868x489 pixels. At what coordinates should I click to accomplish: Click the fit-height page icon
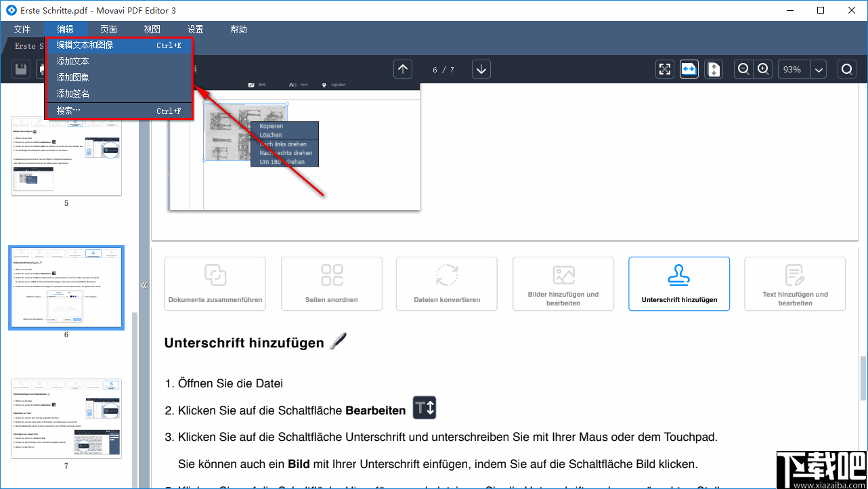coord(713,68)
